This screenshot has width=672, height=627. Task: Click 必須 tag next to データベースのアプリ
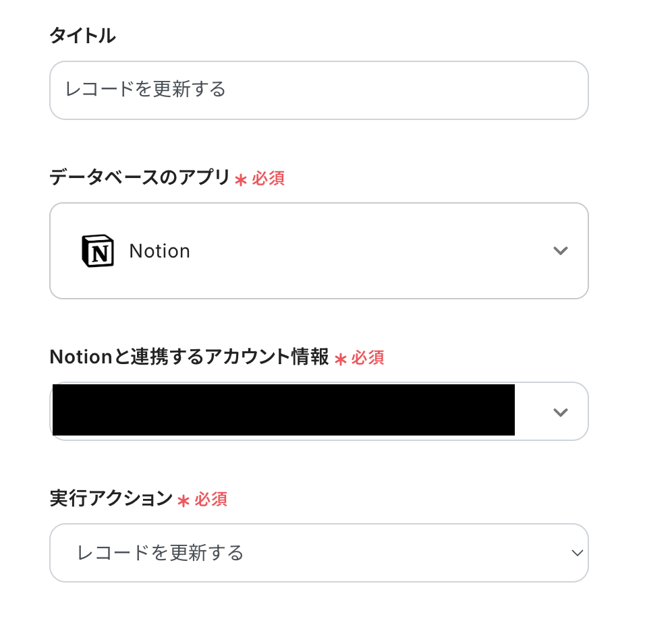click(x=269, y=179)
